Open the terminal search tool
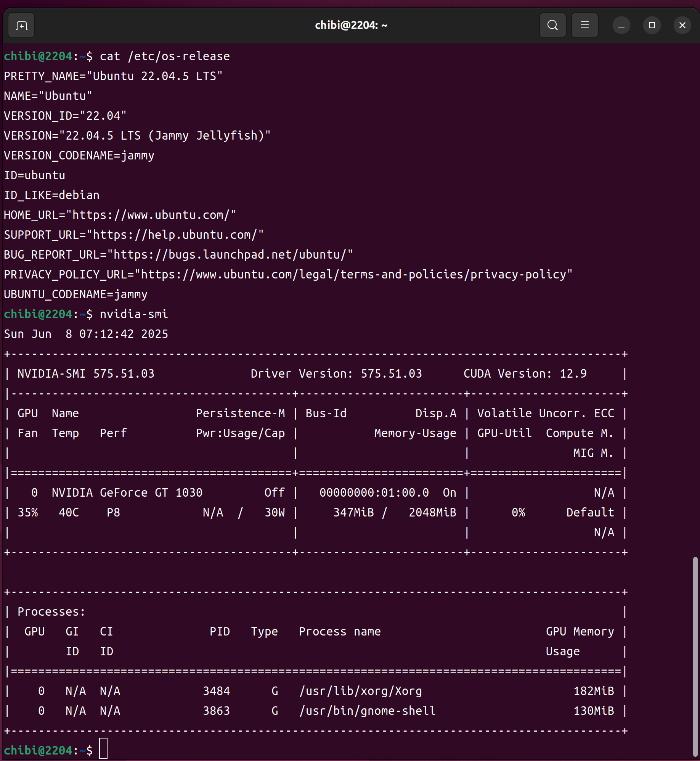This screenshot has width=700, height=761. 552,26
